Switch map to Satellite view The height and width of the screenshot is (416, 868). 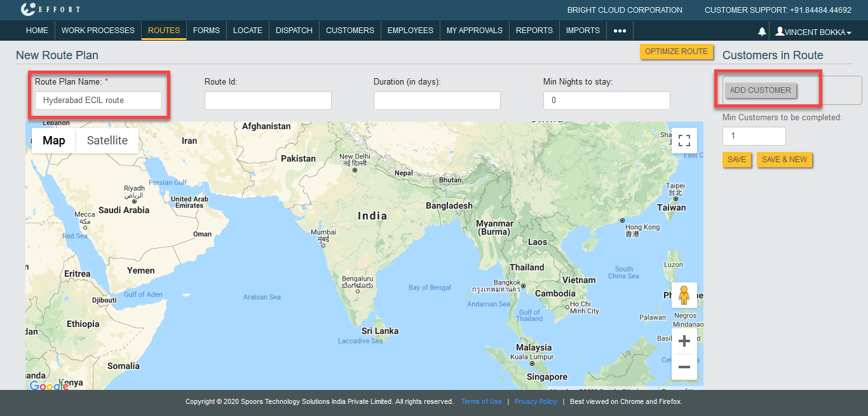(107, 141)
